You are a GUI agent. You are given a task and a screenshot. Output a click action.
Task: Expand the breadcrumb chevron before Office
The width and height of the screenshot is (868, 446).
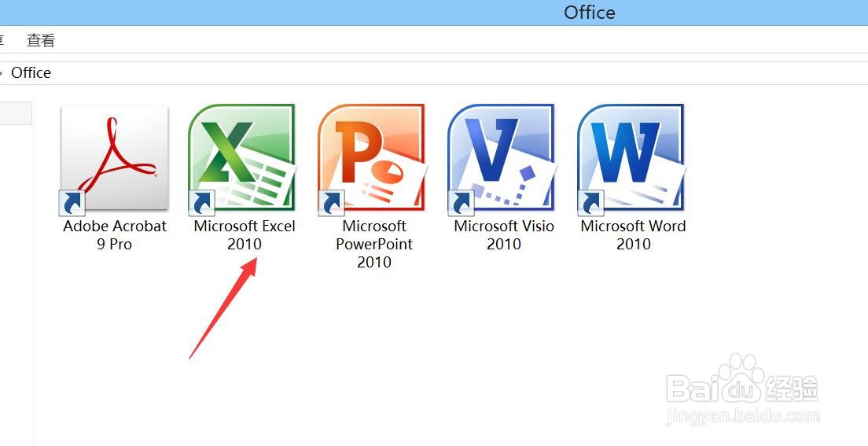[2, 73]
